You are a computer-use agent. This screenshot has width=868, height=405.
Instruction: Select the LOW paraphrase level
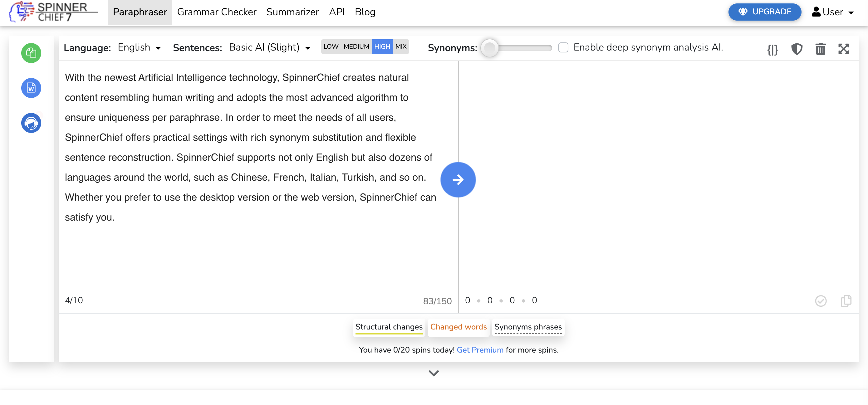click(331, 46)
